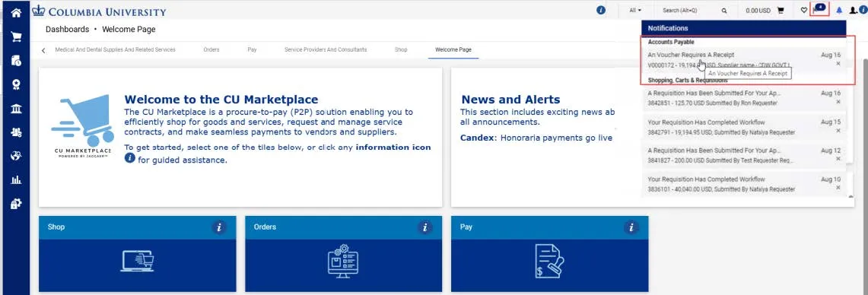Click the 0.00 USD cart total
This screenshot has height=295, width=868.
pyautogui.click(x=758, y=11)
